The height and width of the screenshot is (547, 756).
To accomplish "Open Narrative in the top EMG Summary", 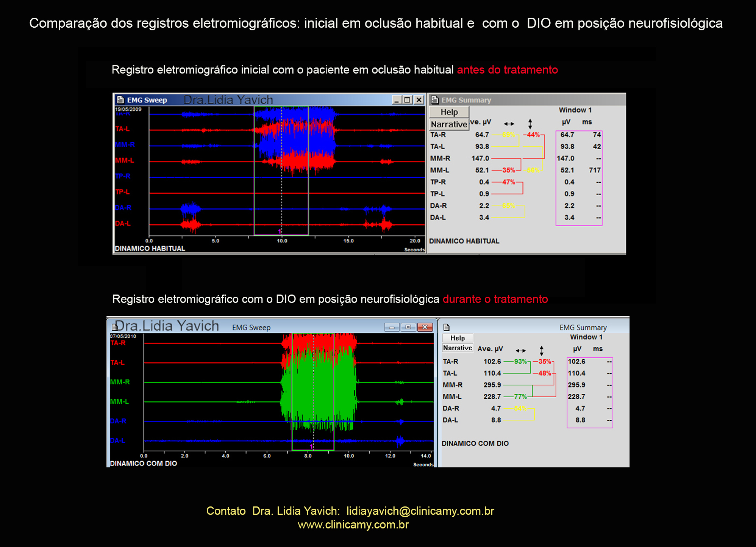I will 449,124.
